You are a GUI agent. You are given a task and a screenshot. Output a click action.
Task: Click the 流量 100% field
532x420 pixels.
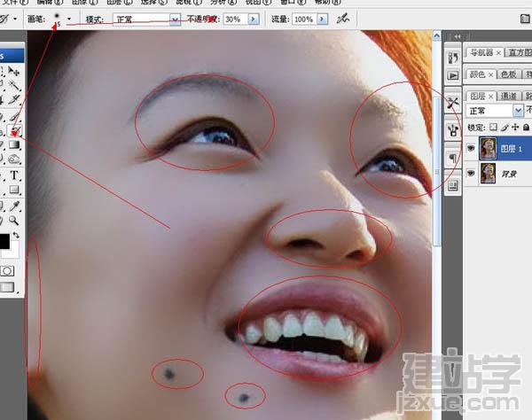[304, 19]
